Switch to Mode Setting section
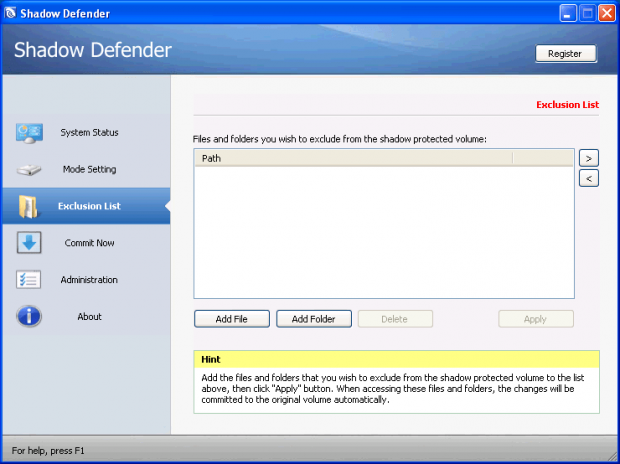620x464 pixels. [x=89, y=170]
